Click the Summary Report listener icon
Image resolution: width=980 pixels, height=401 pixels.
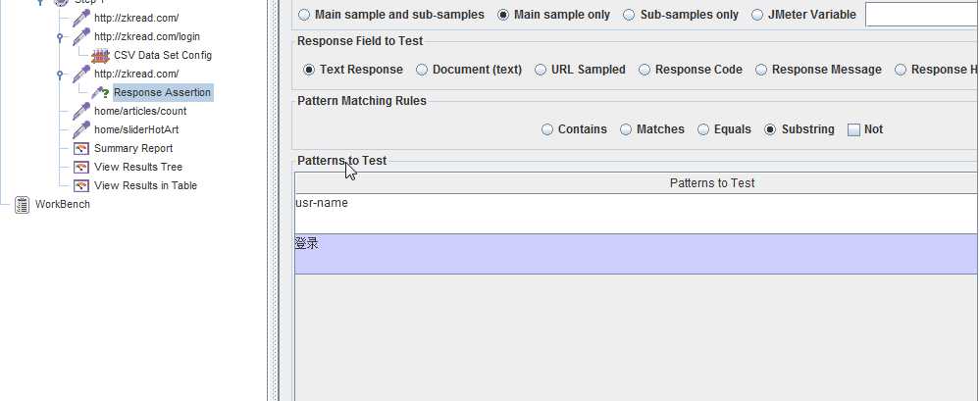pyautogui.click(x=82, y=149)
